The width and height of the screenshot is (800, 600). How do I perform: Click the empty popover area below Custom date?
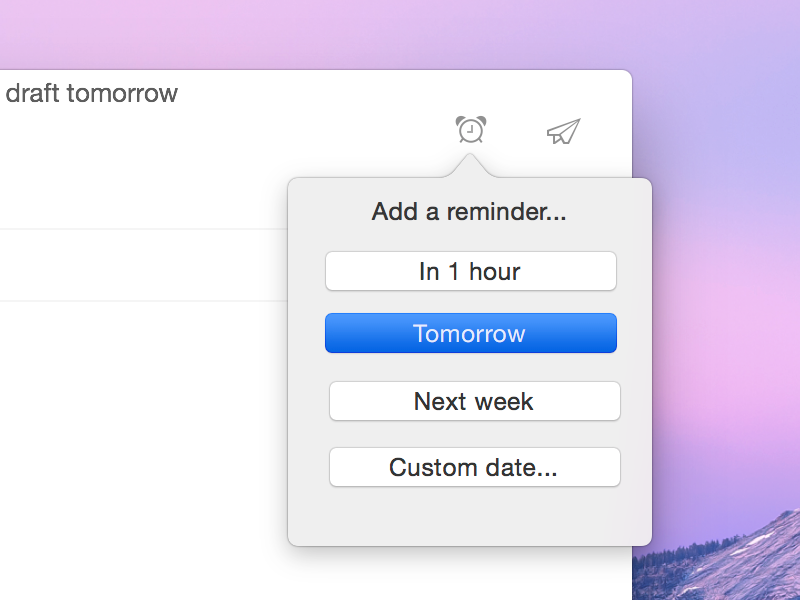click(470, 516)
